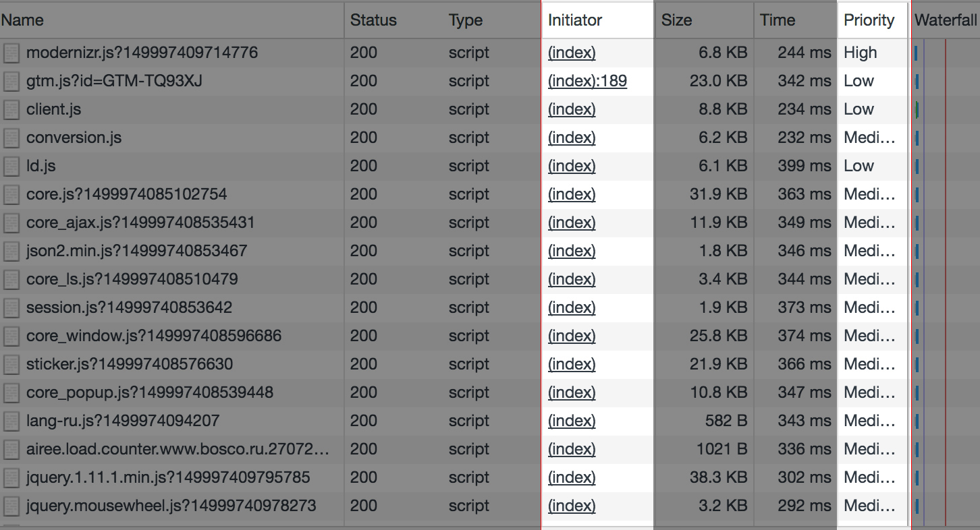
Task: Sort by the Size column header
Action: 704,20
